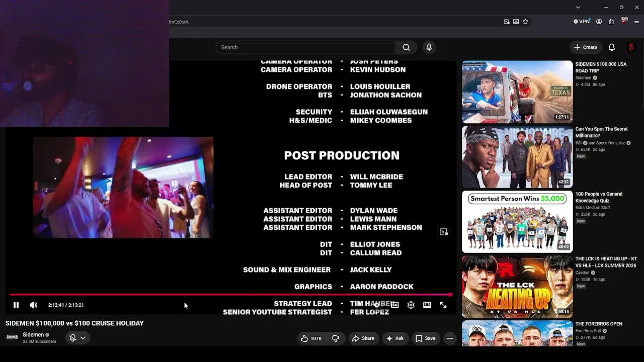Start voice search with the microphone
The width and height of the screenshot is (644, 362).
point(429,47)
